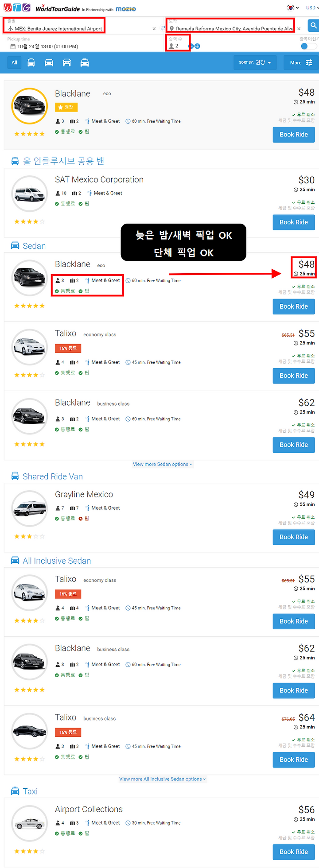The height and width of the screenshot is (868, 319).
Task: Swap origin and destination arrows icon
Action: (163, 28)
